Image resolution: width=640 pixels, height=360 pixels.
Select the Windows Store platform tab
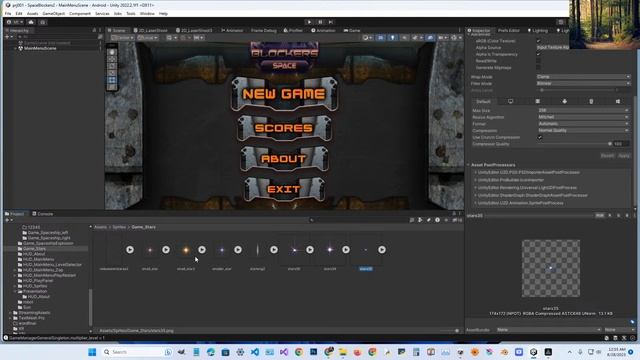(x=618, y=101)
